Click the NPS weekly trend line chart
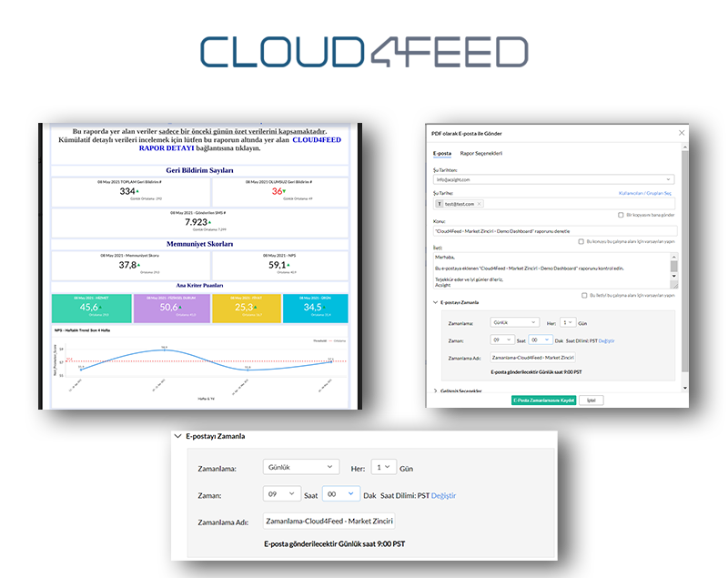Image resolution: width=728 pixels, height=578 pixels. [199, 364]
